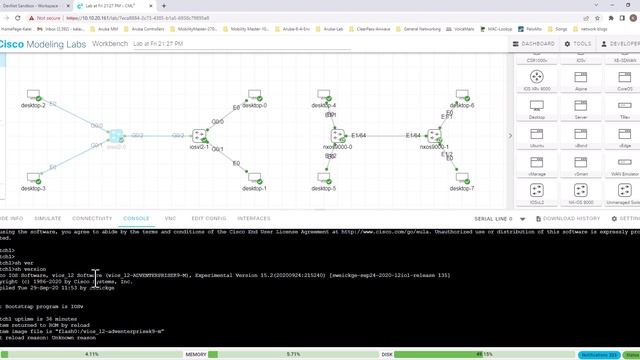640x360 pixels.
Task: Open the Tools menu
Action: pyautogui.click(x=578, y=44)
